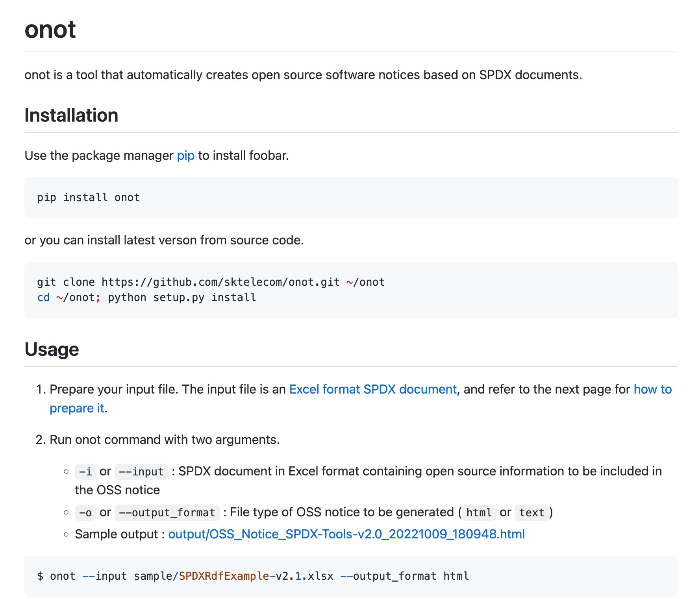
Task: Click the 'text' inline code tag
Action: click(x=531, y=512)
